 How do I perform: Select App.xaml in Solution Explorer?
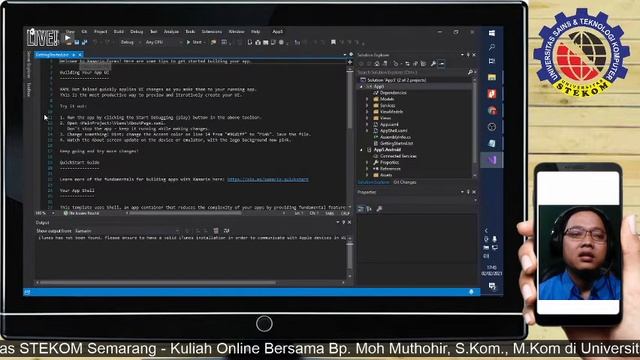pyautogui.click(x=389, y=124)
